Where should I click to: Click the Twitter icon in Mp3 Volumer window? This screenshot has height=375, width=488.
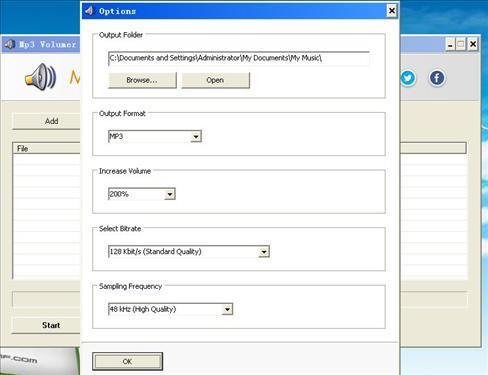(x=408, y=78)
